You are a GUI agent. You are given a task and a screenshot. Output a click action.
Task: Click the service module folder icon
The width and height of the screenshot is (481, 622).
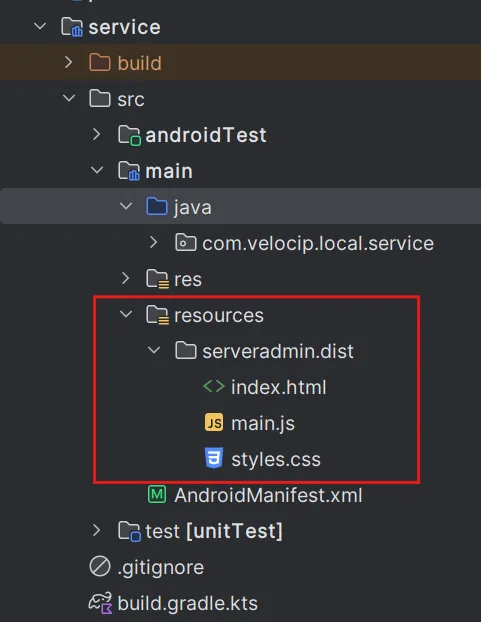point(72,27)
